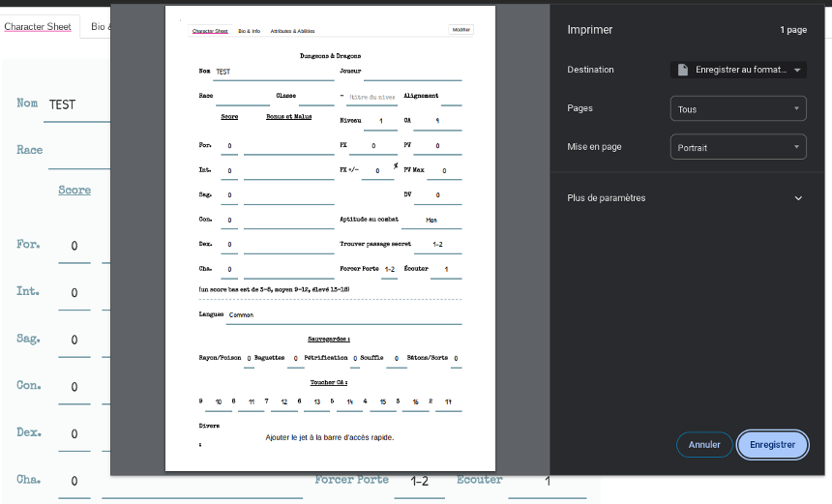Click the Cha. score field in background sheet
This screenshot has width=832, height=504.
74,481
